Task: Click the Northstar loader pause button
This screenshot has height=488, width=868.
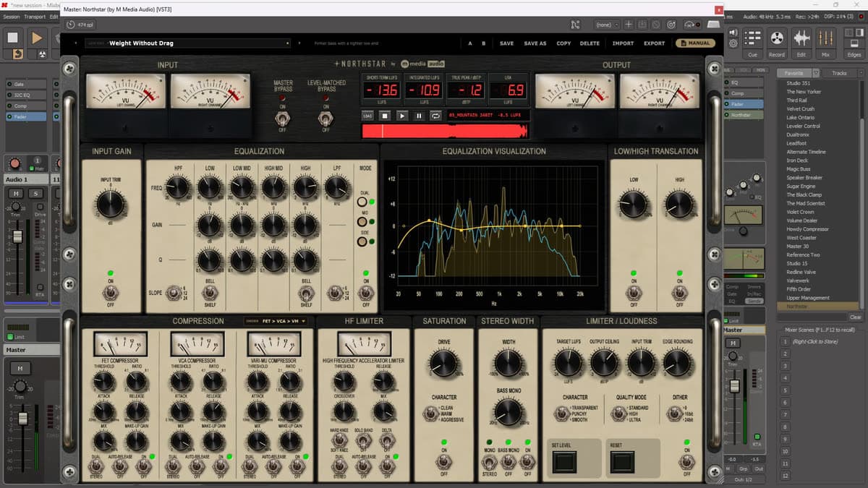Action: [419, 116]
